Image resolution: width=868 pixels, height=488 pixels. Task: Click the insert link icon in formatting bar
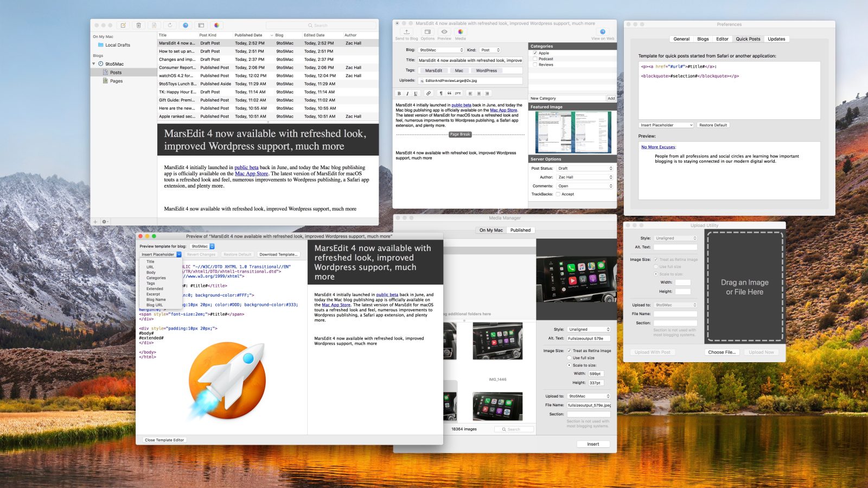point(428,93)
